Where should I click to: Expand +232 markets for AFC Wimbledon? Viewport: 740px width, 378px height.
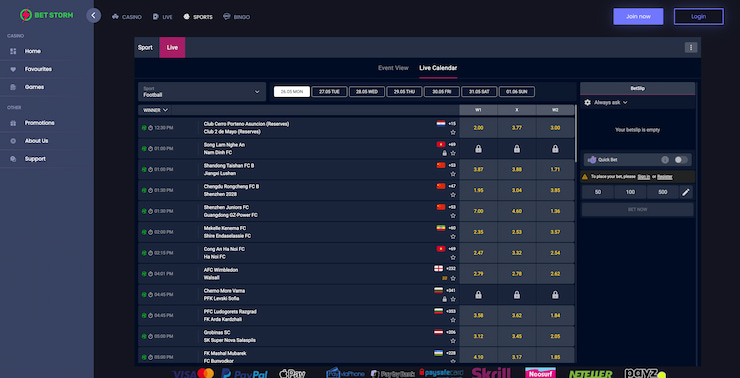point(451,269)
